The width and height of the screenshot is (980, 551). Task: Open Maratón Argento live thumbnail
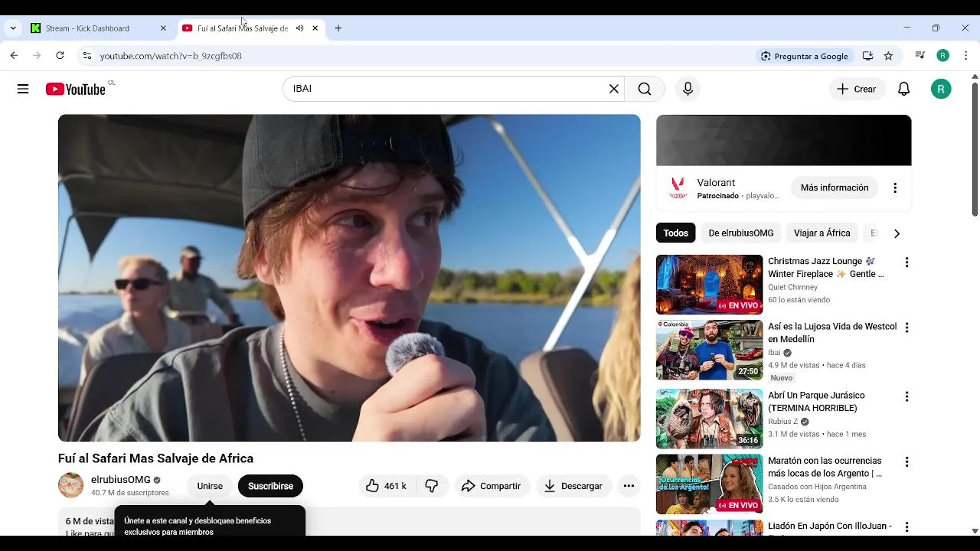[710, 484]
